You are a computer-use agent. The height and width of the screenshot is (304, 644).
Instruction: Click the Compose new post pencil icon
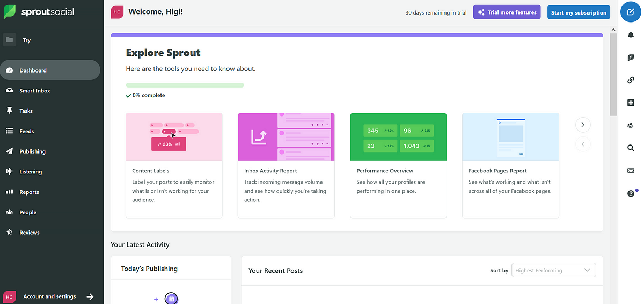click(631, 12)
